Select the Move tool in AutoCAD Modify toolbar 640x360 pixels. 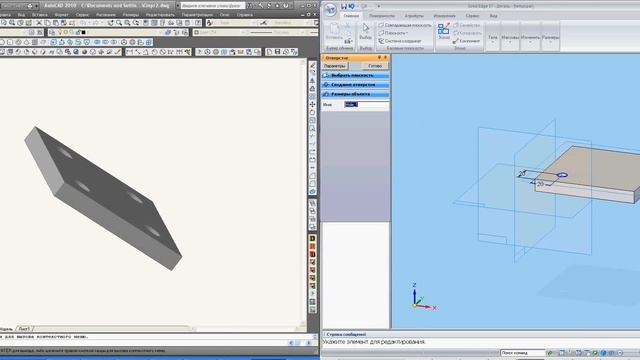[313, 104]
